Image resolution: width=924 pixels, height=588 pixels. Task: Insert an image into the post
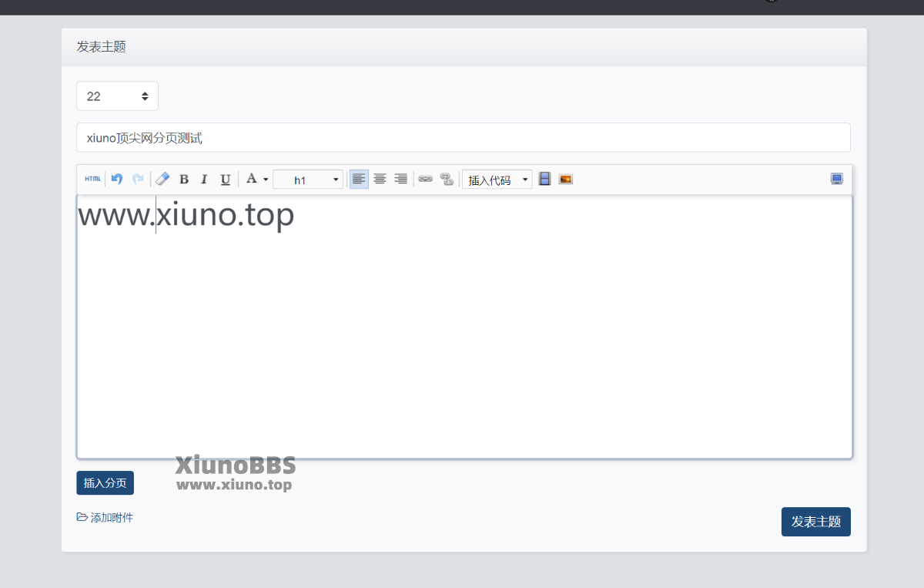[566, 180]
